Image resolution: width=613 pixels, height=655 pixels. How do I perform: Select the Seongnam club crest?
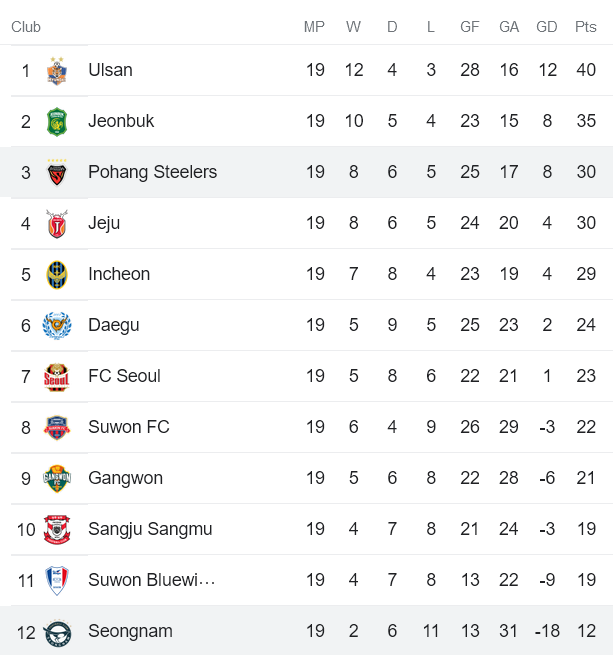[x=57, y=632]
